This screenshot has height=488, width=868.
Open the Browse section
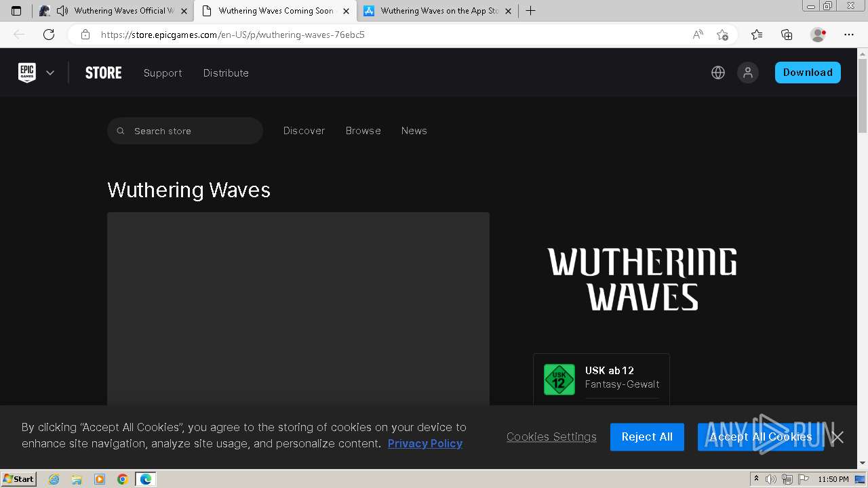point(363,131)
